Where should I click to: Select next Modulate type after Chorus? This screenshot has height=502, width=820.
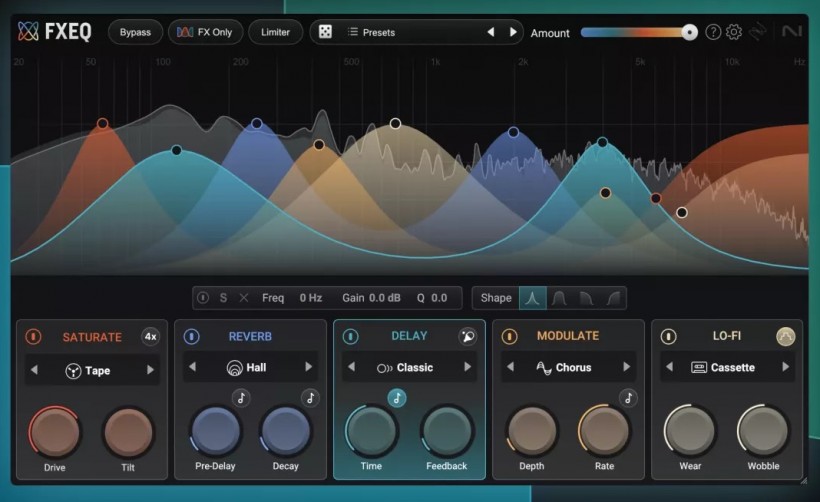(x=627, y=367)
